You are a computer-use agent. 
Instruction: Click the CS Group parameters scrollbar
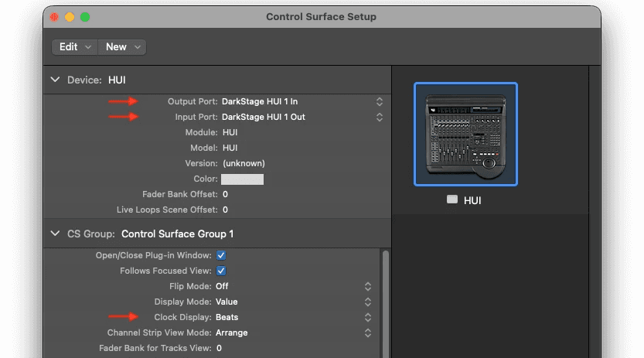[x=386, y=304]
